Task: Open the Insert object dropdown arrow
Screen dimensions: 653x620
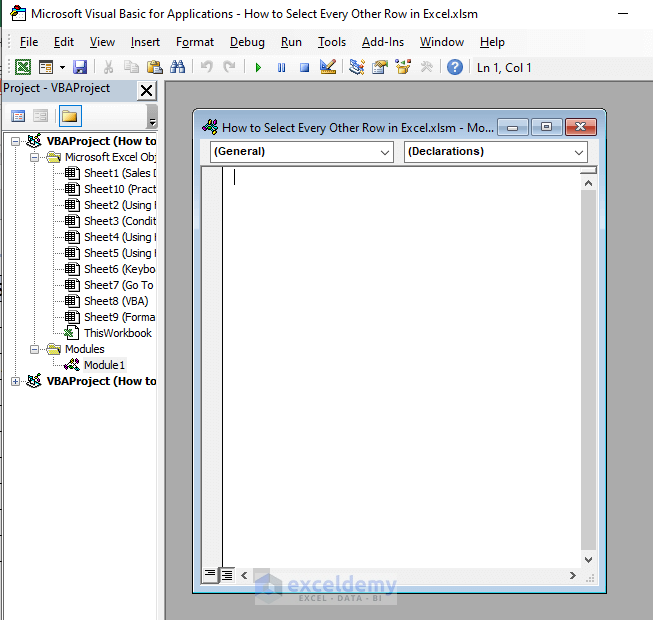Action: 62,67
